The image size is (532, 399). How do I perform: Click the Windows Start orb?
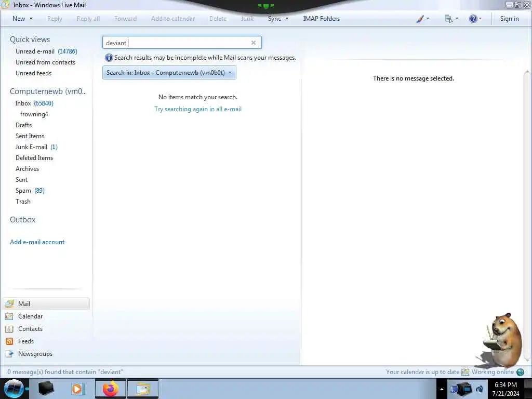[14, 389]
